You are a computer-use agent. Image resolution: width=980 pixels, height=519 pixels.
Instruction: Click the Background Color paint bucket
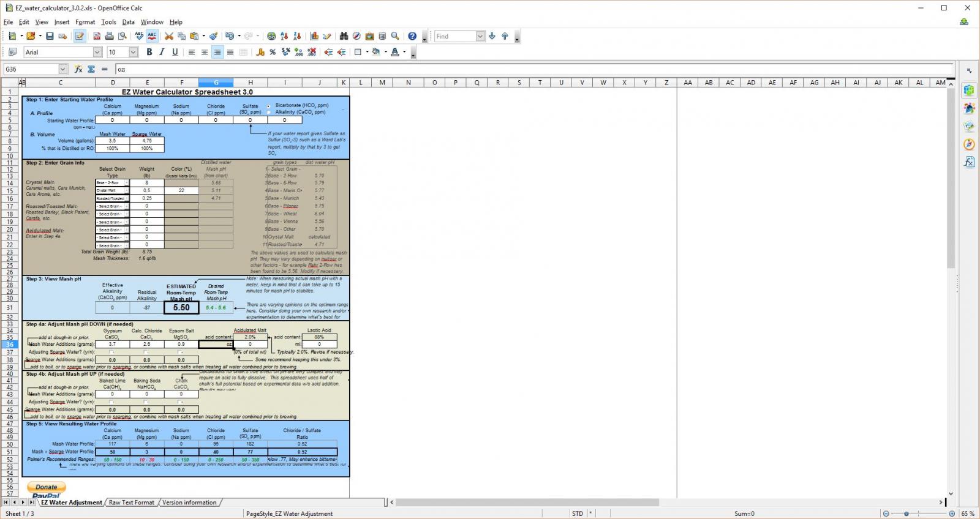coord(375,53)
